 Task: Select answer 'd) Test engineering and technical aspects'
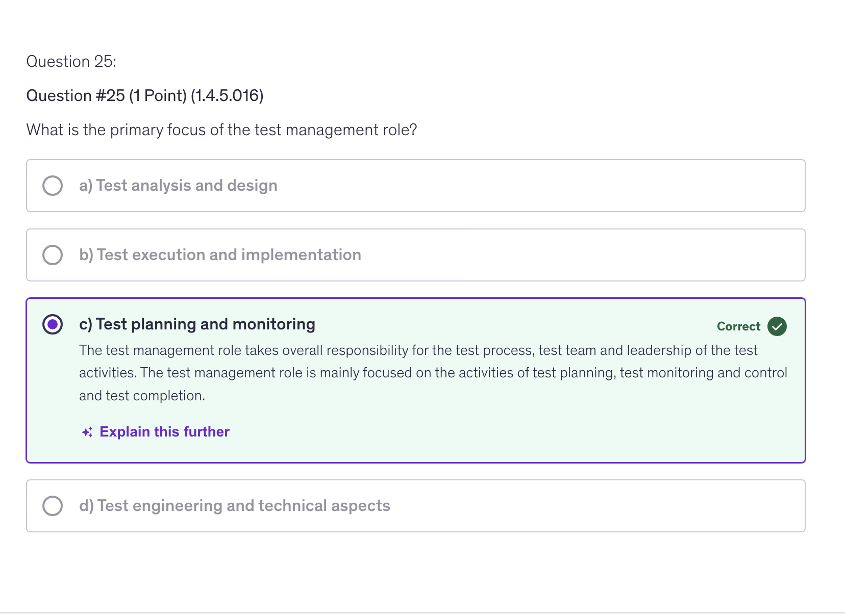[234, 505]
